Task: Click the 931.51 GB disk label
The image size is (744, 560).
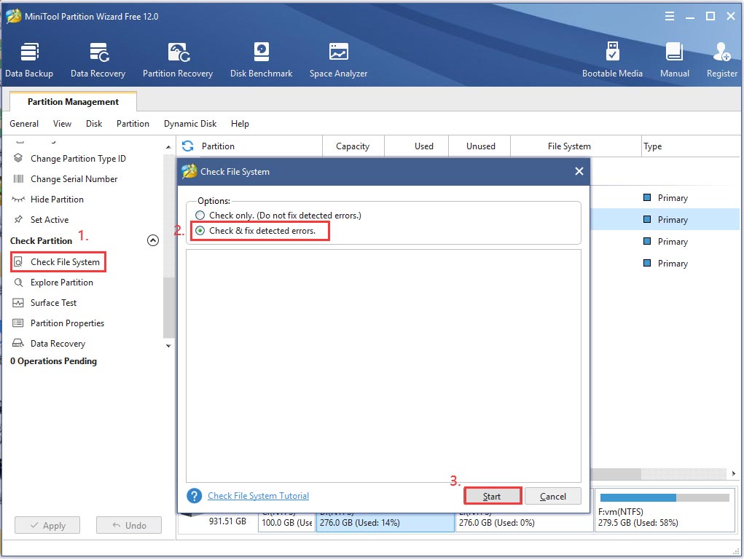Action: [228, 521]
